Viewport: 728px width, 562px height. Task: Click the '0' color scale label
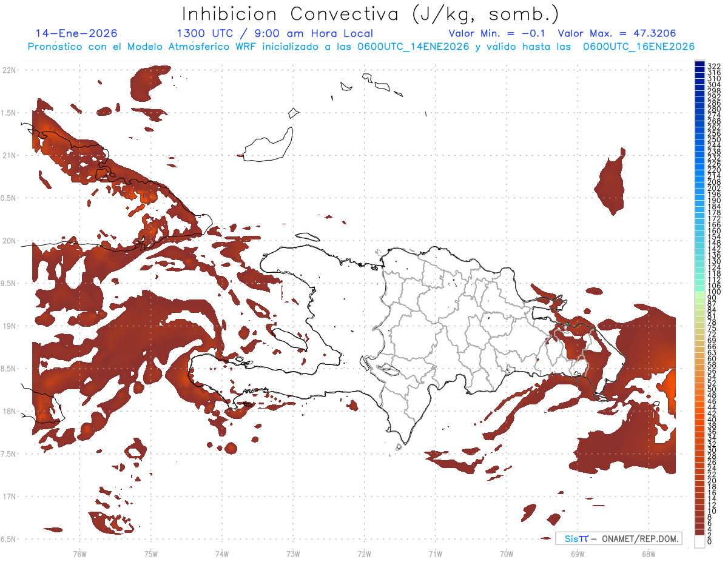[710, 541]
